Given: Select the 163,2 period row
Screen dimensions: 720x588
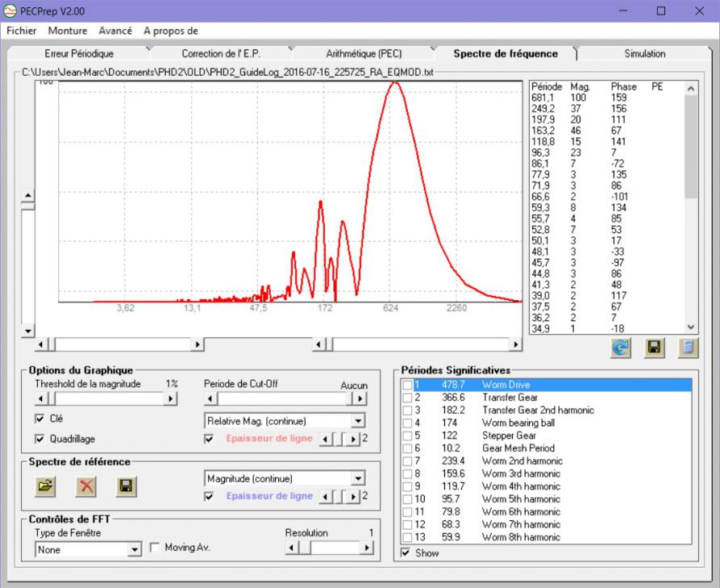Looking at the screenshot, I should (x=606, y=131).
